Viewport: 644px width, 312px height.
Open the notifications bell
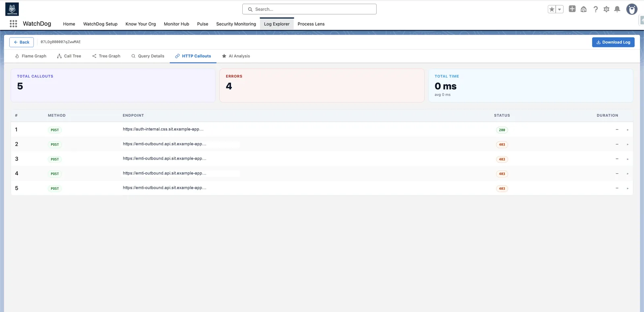(x=617, y=9)
